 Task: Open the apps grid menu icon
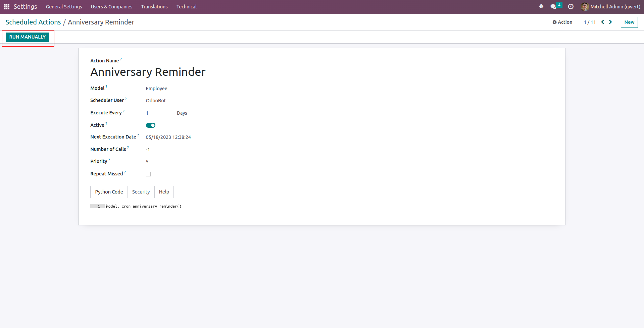(6, 7)
